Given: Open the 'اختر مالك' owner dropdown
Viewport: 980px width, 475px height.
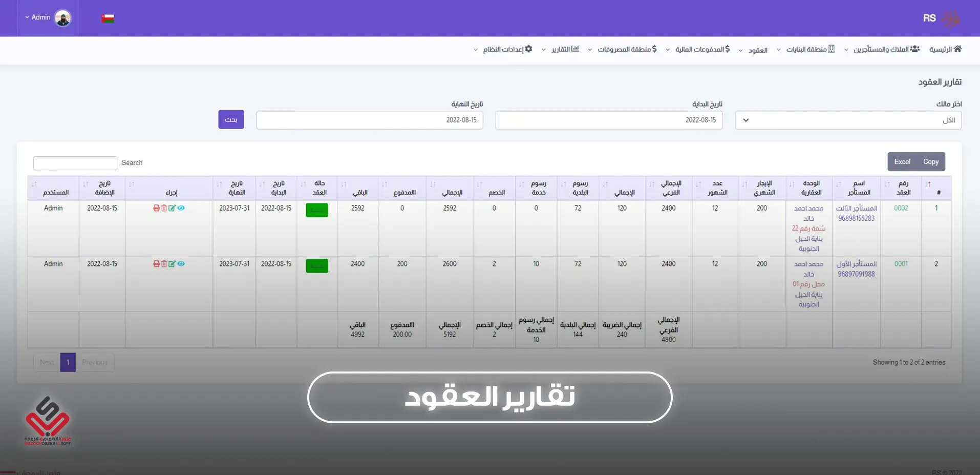Looking at the screenshot, I should (x=848, y=120).
